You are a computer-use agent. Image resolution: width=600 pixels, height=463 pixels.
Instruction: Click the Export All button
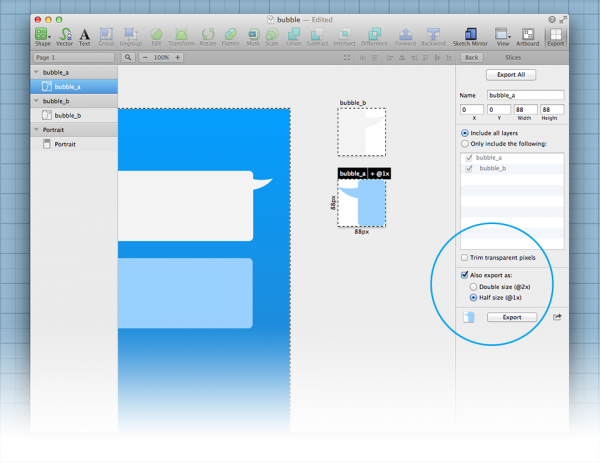(x=511, y=75)
